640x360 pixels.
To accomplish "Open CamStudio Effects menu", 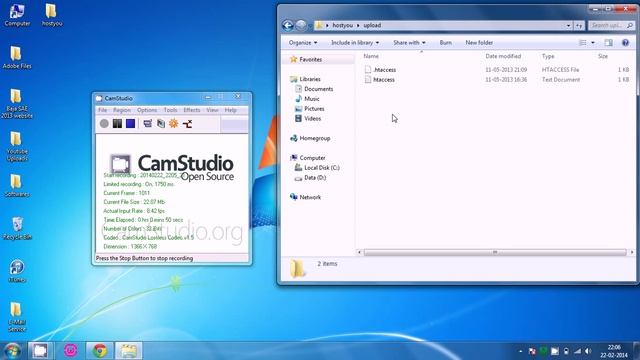I will coord(191,110).
